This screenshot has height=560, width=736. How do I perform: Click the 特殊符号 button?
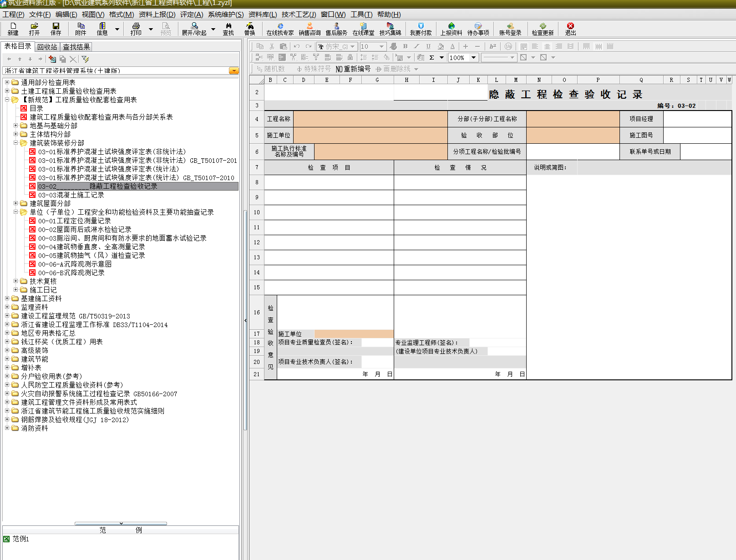pos(314,69)
